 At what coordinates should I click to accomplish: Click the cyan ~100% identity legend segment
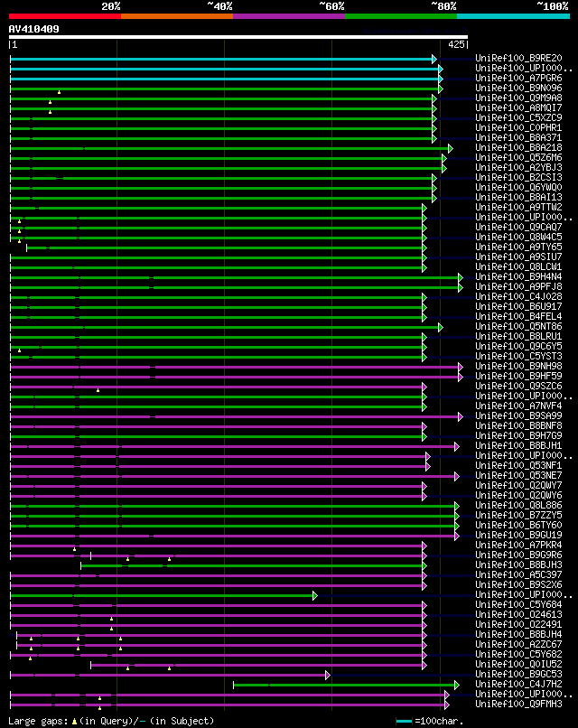[x=514, y=16]
